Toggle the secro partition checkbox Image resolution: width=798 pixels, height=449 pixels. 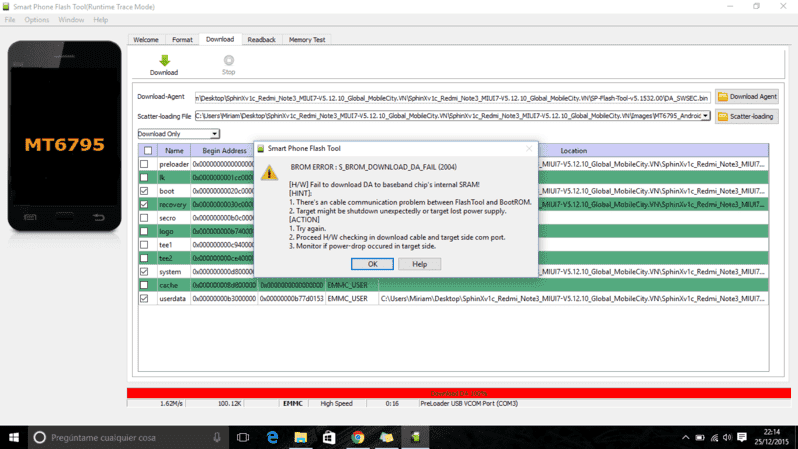coord(144,218)
